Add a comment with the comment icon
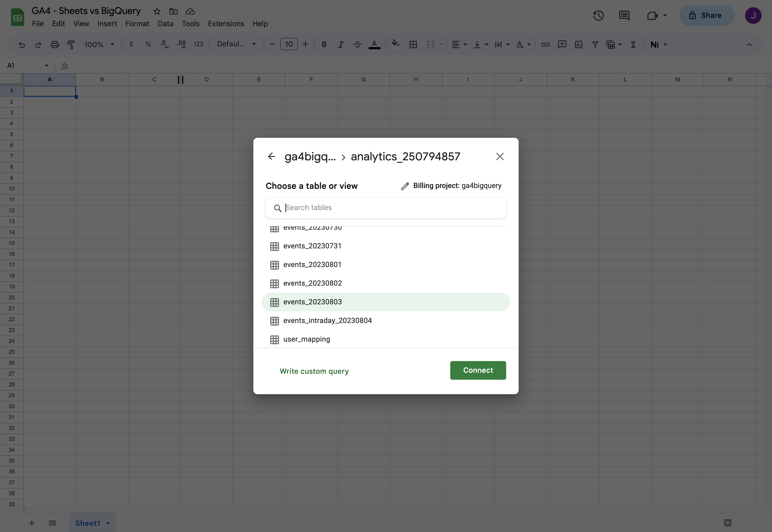 coord(562,44)
